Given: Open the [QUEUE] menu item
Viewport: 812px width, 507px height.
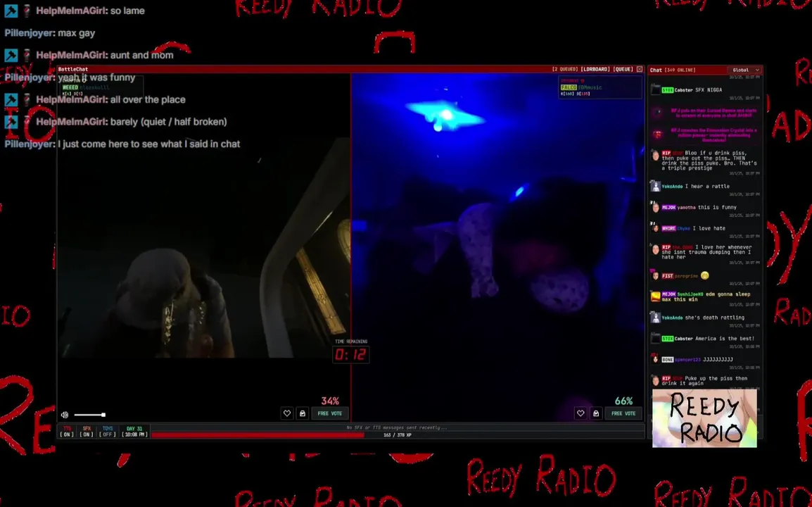Looking at the screenshot, I should tap(623, 69).
